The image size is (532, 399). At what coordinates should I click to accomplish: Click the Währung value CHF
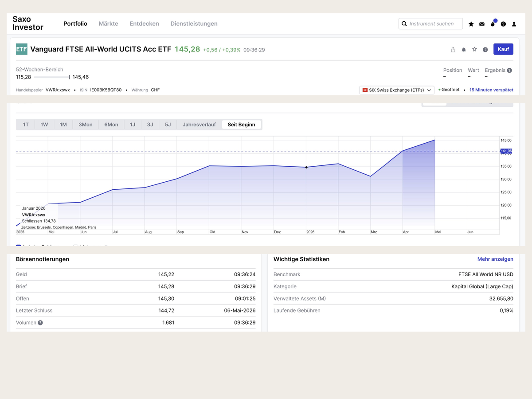click(155, 90)
